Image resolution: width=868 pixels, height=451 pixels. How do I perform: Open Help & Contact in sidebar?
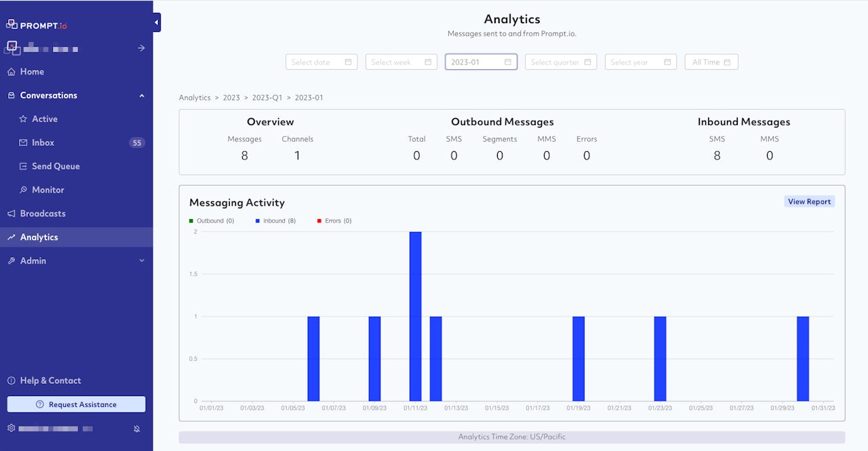pos(50,380)
